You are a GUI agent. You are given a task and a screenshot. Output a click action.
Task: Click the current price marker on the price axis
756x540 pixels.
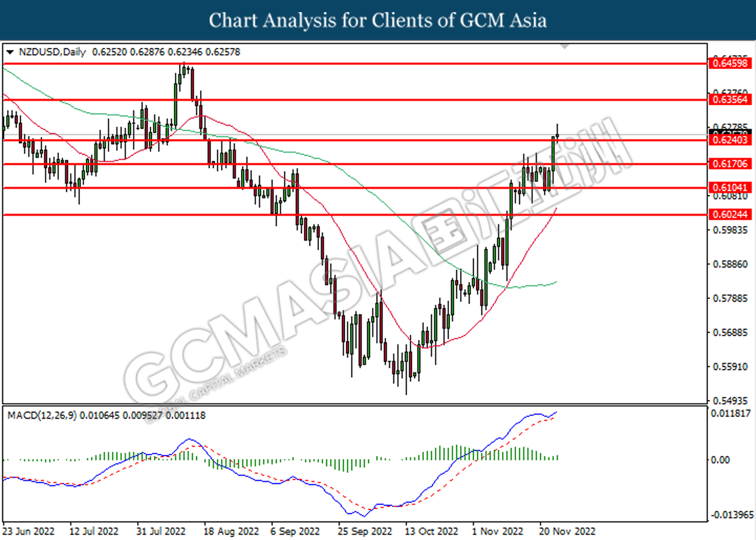[x=730, y=133]
